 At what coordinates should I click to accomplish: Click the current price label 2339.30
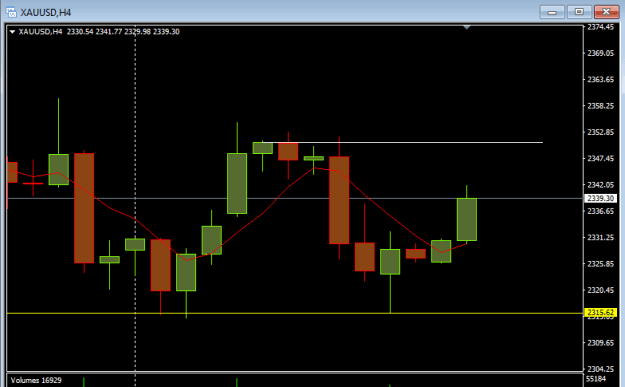(x=601, y=198)
